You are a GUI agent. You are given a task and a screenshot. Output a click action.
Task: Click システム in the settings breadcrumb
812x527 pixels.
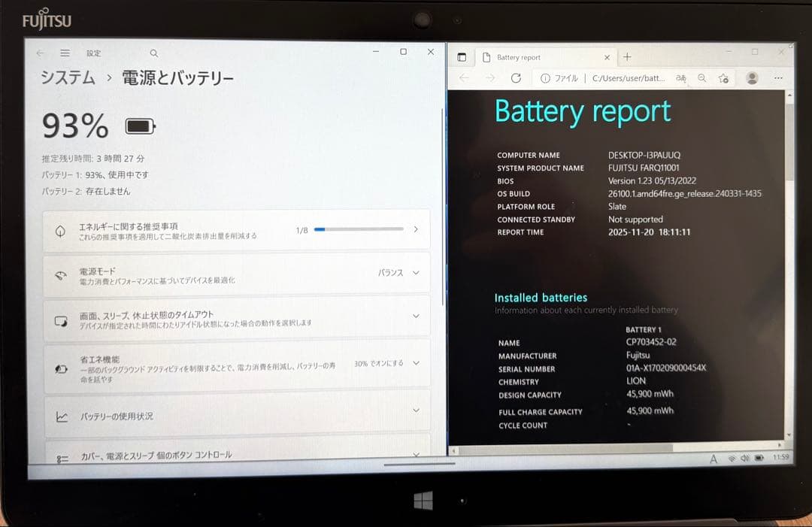pyautogui.click(x=68, y=77)
